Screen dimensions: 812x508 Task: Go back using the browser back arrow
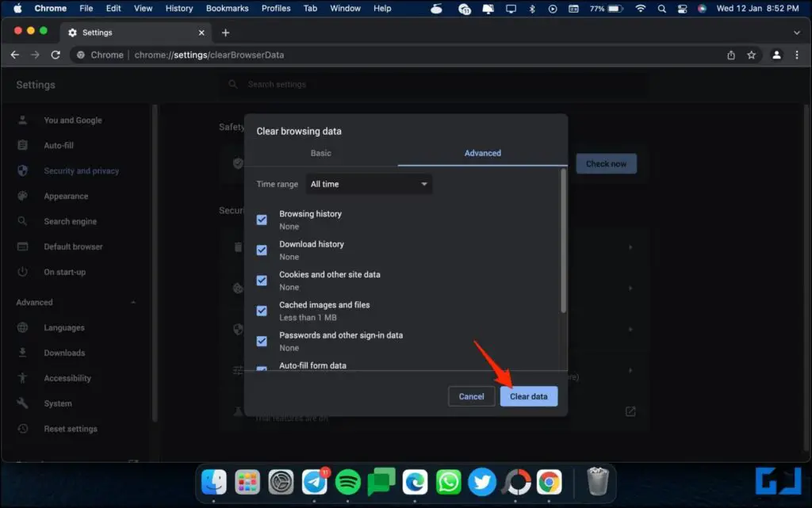[14, 55]
